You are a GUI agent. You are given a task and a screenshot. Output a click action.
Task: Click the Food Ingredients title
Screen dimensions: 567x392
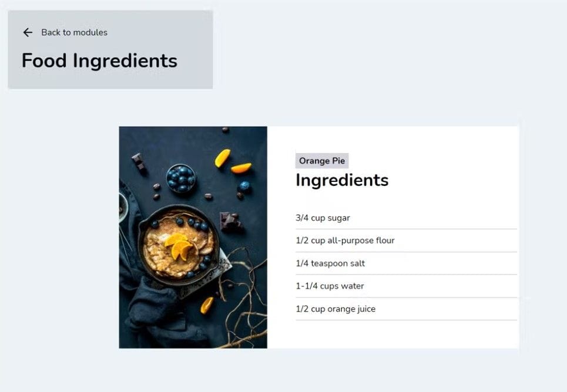tap(99, 60)
